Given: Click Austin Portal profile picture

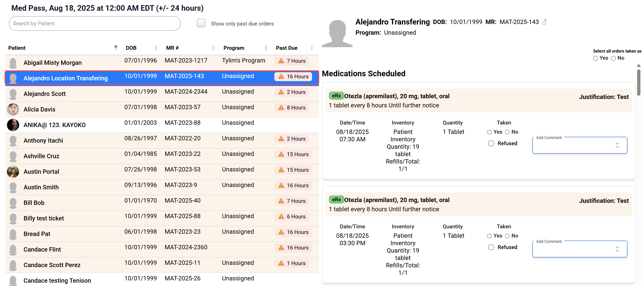Looking at the screenshot, I should coord(13,172).
